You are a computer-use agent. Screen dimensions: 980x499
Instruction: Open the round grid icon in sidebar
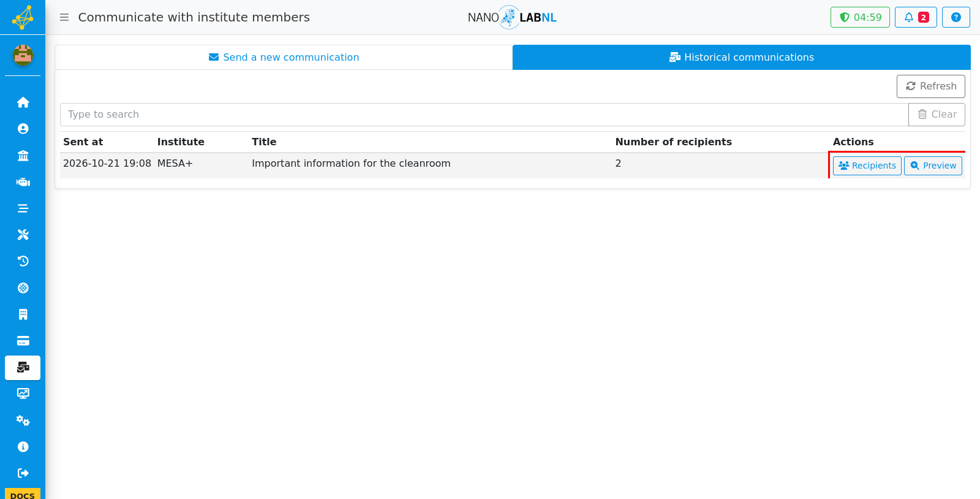[x=23, y=288]
